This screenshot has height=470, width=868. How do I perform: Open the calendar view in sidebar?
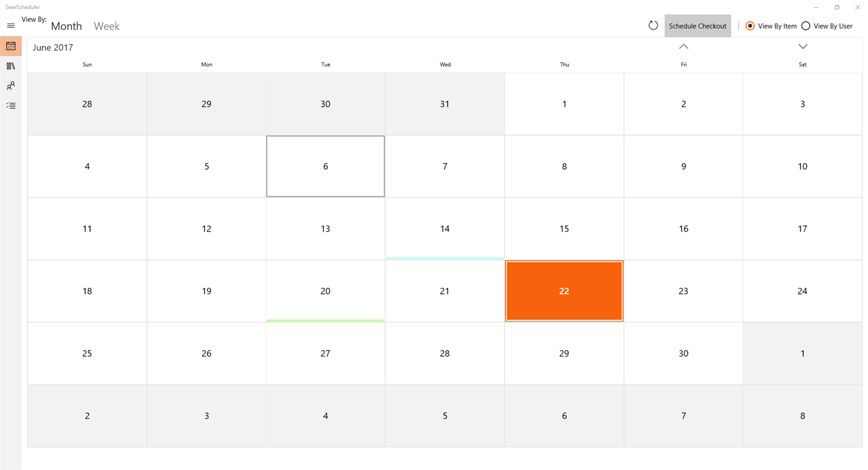tap(10, 46)
